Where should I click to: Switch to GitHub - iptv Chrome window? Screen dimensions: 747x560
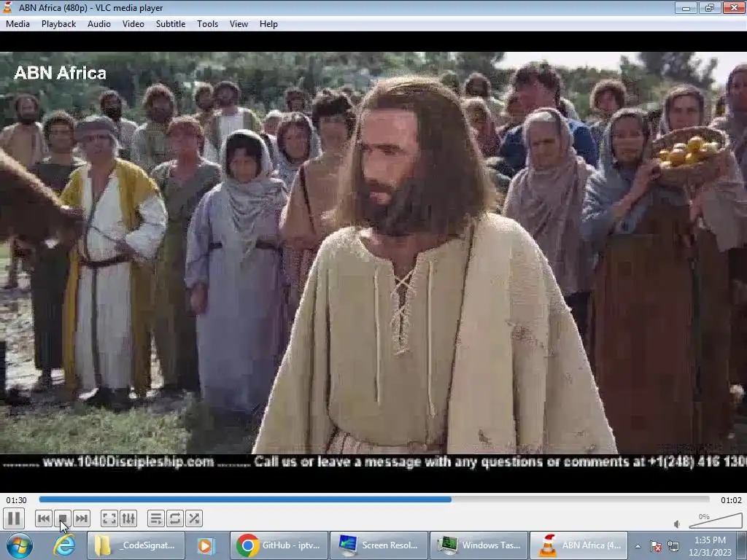tap(279, 545)
